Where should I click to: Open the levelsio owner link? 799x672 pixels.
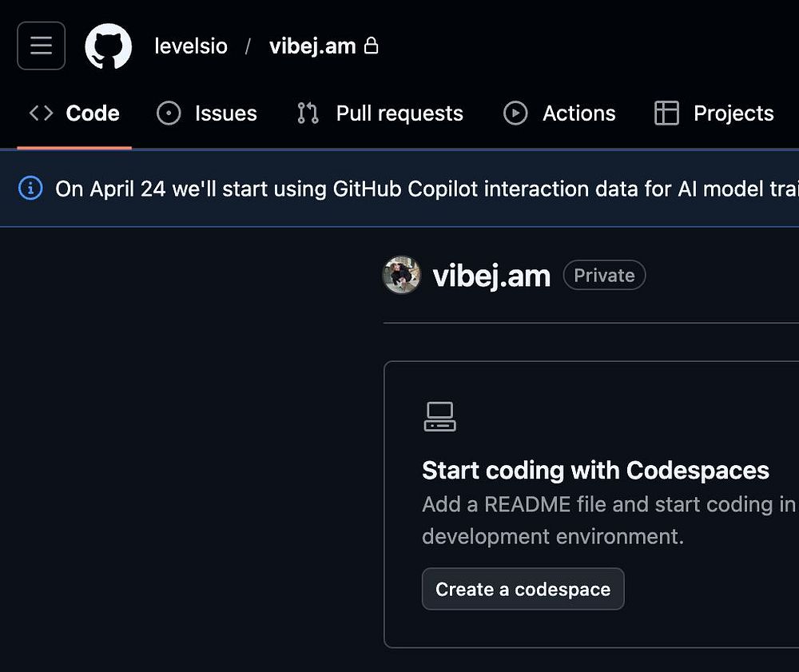pos(191,46)
